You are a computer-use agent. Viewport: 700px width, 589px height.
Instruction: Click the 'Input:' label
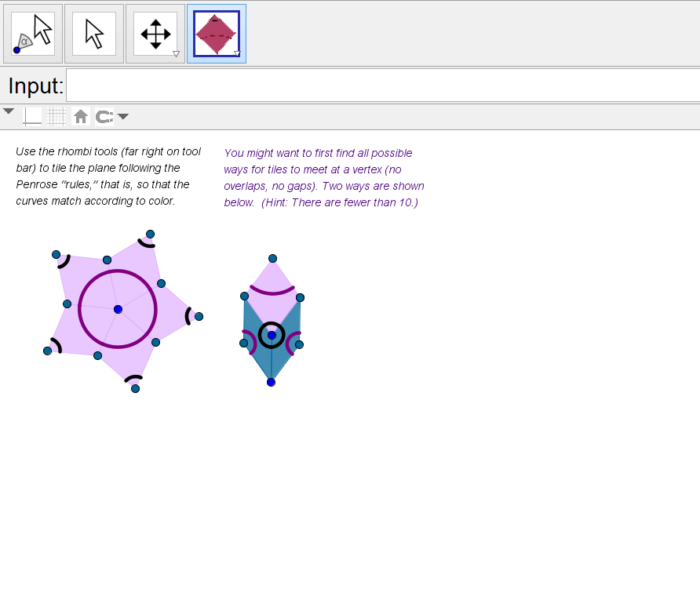tap(36, 85)
